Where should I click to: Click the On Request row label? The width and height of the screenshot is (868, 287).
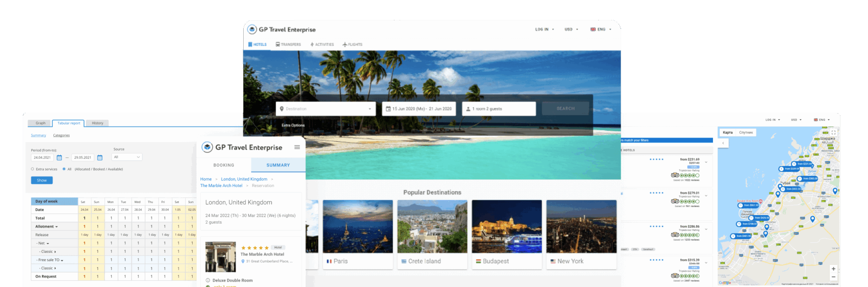point(46,277)
